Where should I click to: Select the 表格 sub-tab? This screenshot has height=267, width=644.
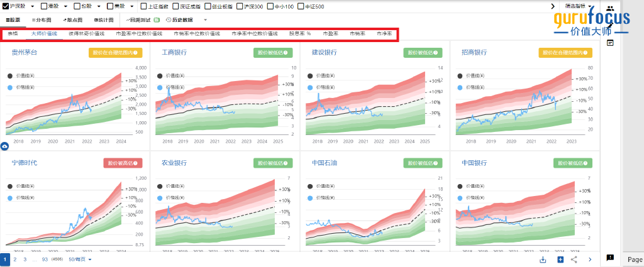13,34
